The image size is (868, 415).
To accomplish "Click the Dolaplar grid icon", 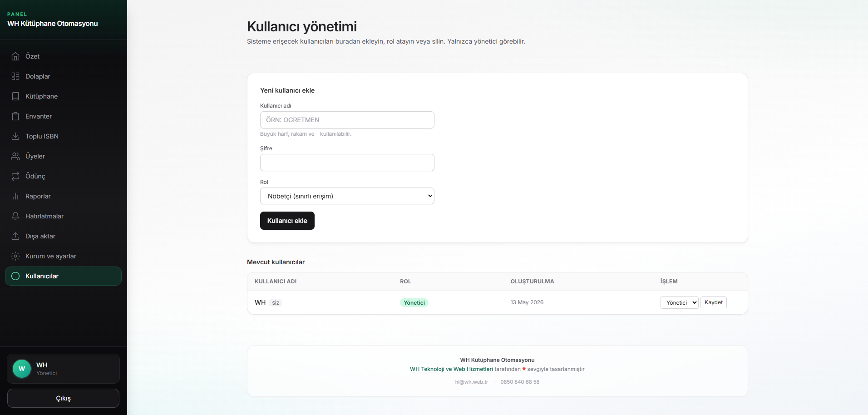I will coord(15,76).
